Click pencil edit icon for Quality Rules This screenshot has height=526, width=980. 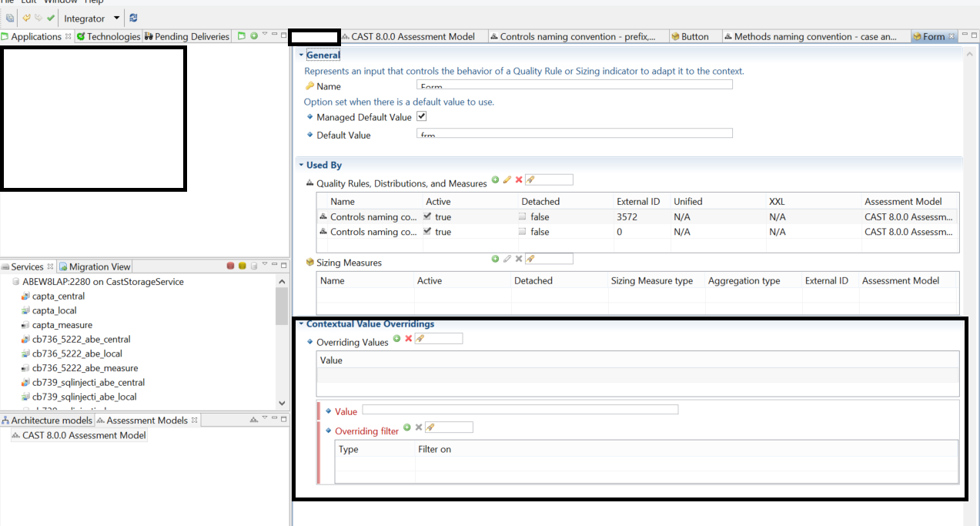(x=507, y=179)
